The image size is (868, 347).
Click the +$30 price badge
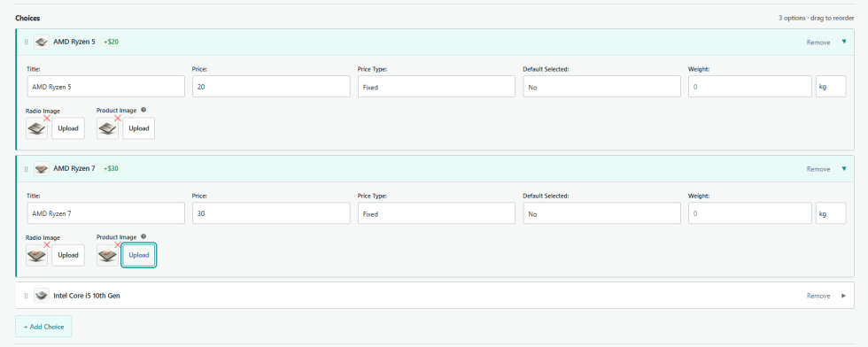(111, 169)
